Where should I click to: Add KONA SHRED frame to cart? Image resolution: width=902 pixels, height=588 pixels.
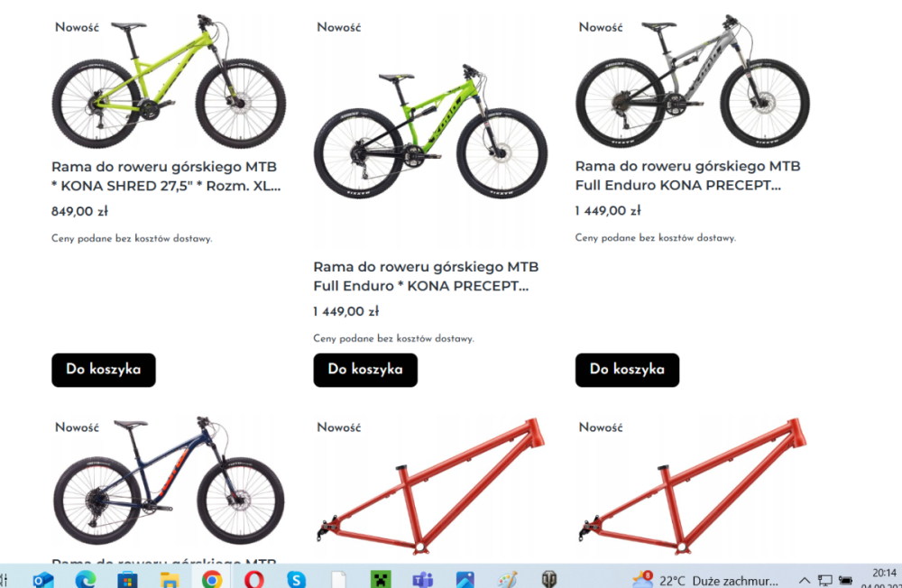point(104,370)
